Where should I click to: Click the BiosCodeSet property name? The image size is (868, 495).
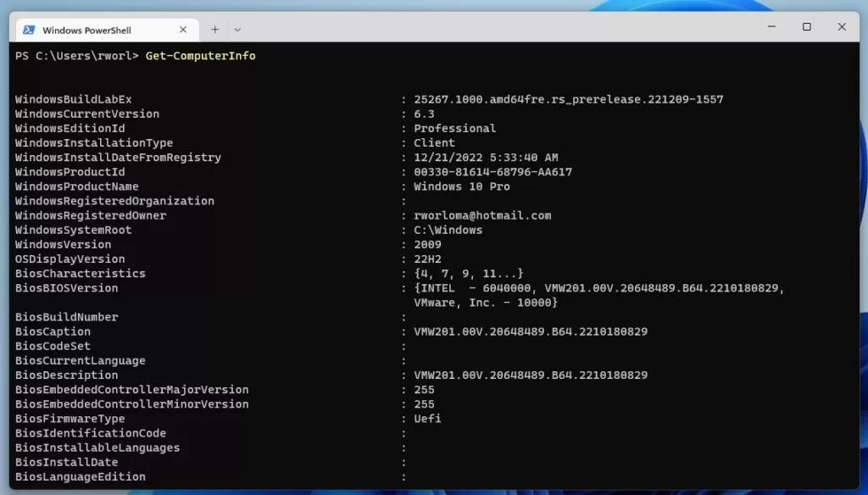coord(53,346)
